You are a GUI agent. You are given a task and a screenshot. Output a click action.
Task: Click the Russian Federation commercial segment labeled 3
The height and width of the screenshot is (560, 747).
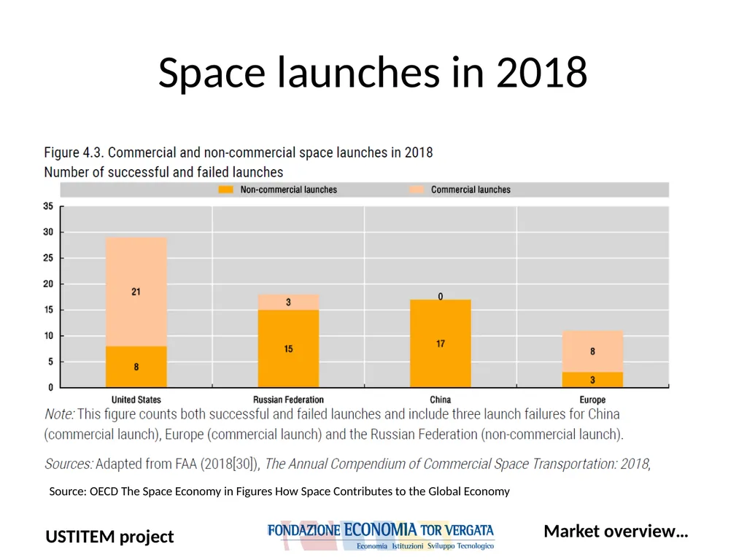click(x=288, y=302)
